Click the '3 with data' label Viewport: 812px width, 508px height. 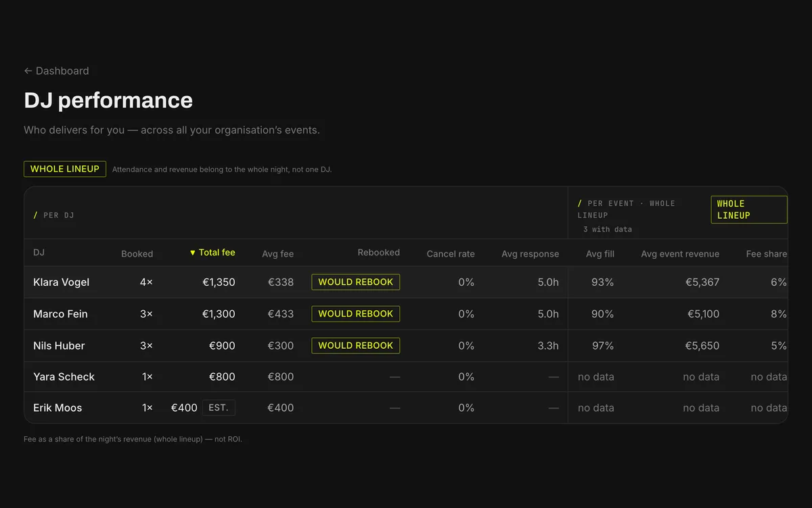click(x=608, y=230)
